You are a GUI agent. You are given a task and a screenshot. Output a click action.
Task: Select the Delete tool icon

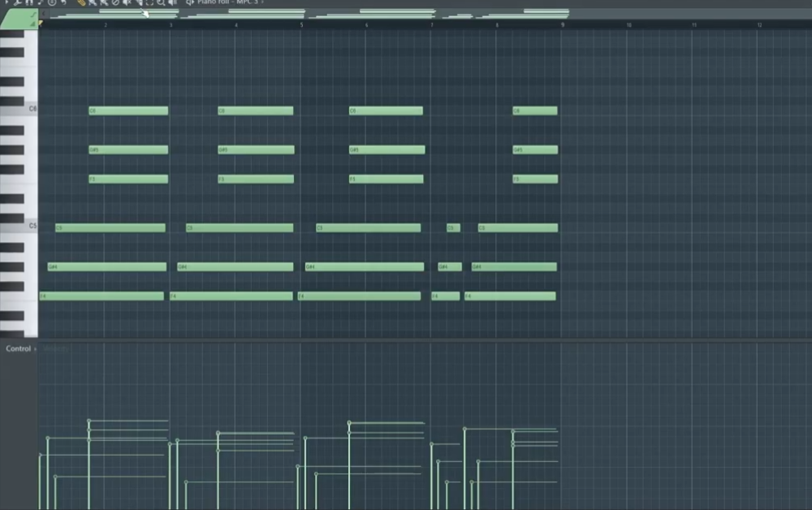[x=115, y=2]
